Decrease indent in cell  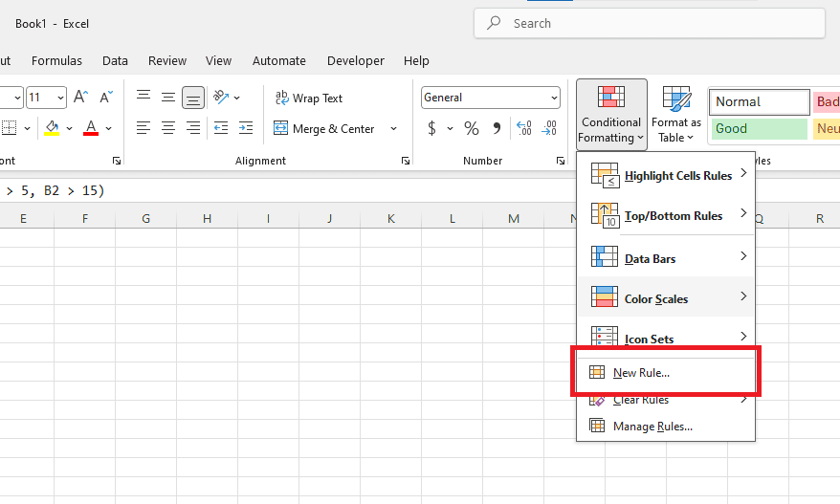(x=221, y=128)
